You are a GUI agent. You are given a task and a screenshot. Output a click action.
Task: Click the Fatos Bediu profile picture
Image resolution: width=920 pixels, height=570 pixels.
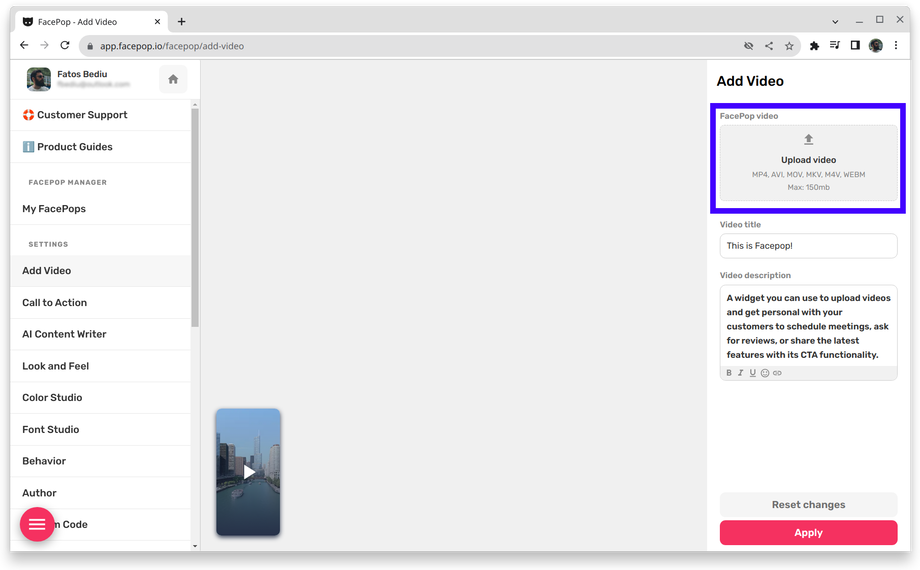(x=39, y=79)
